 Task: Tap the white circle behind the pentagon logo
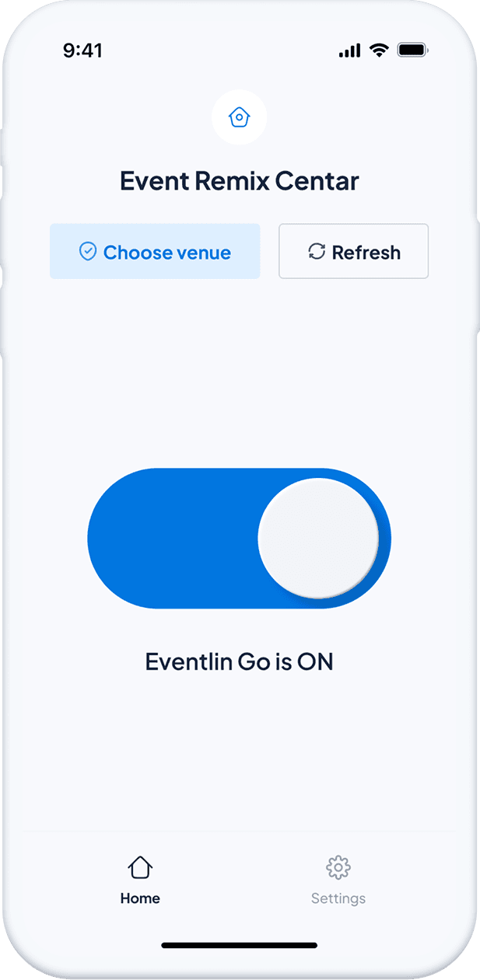click(x=240, y=117)
